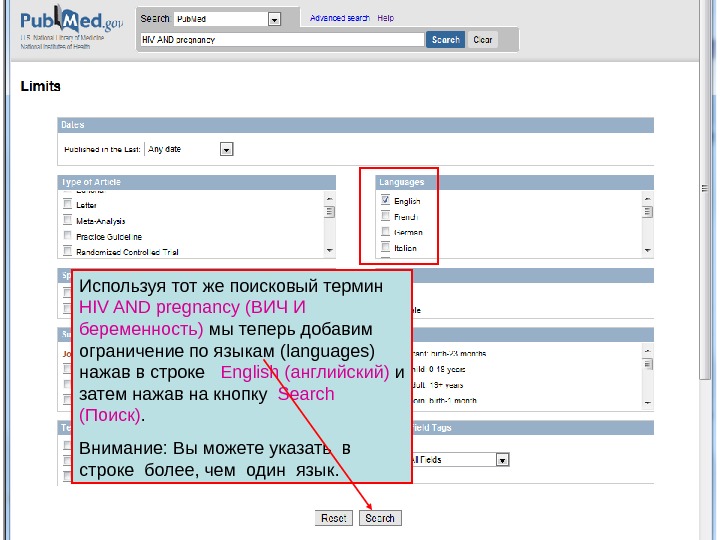Image resolution: width=720 pixels, height=540 pixels.
Task: Click the Languages section header
Action: (514, 182)
